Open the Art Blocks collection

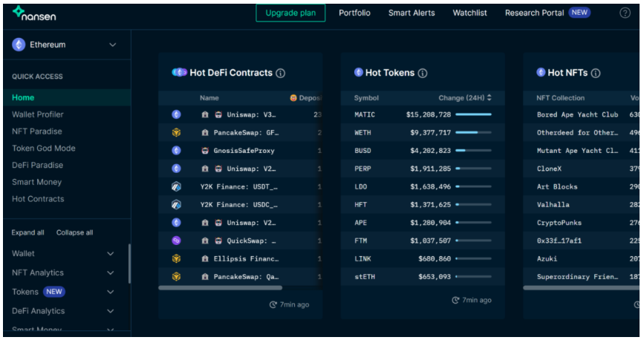[557, 187]
